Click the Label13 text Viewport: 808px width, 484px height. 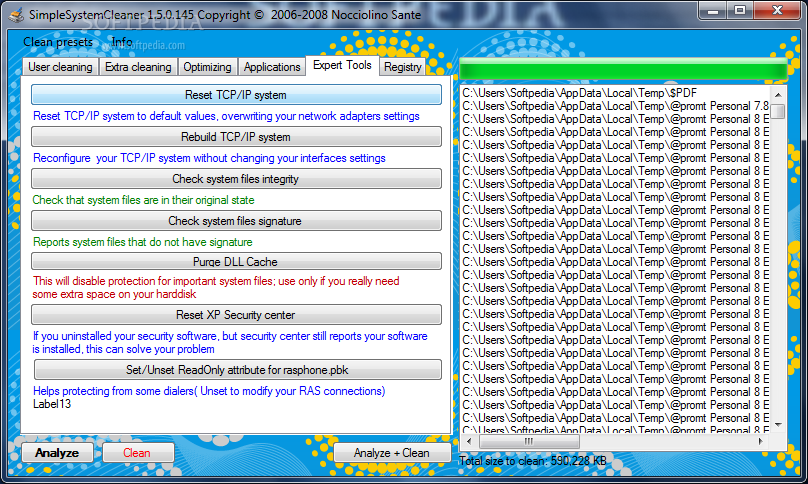[52, 404]
